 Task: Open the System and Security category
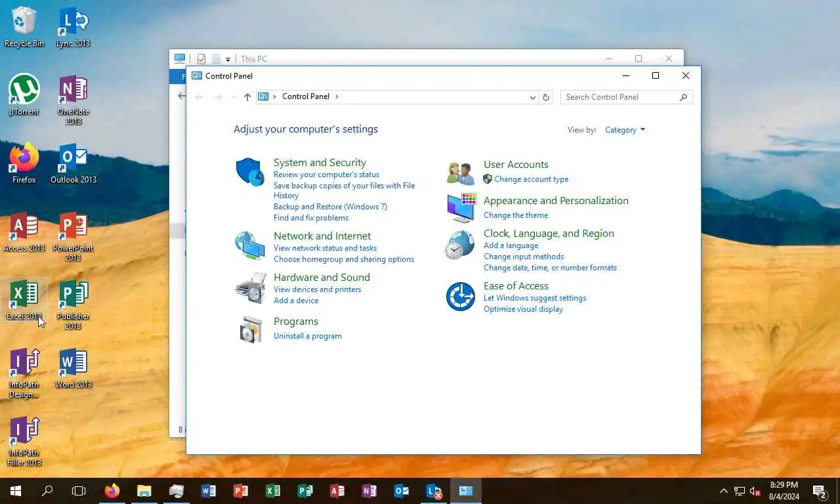coord(320,163)
